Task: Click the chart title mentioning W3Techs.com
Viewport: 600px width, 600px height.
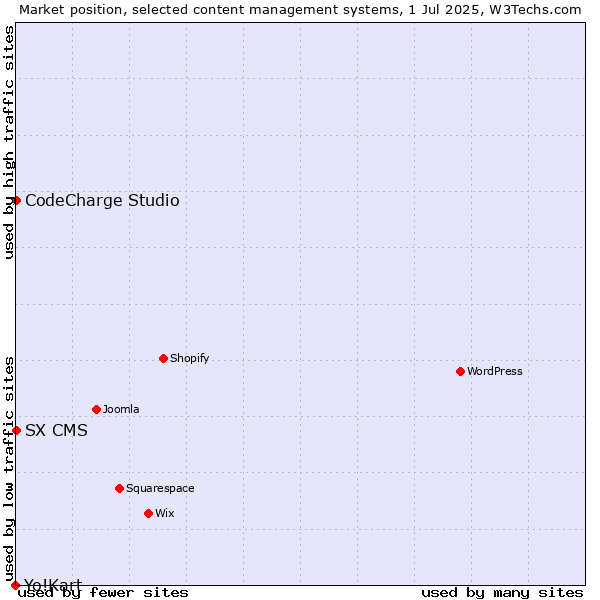Action: 300,10
